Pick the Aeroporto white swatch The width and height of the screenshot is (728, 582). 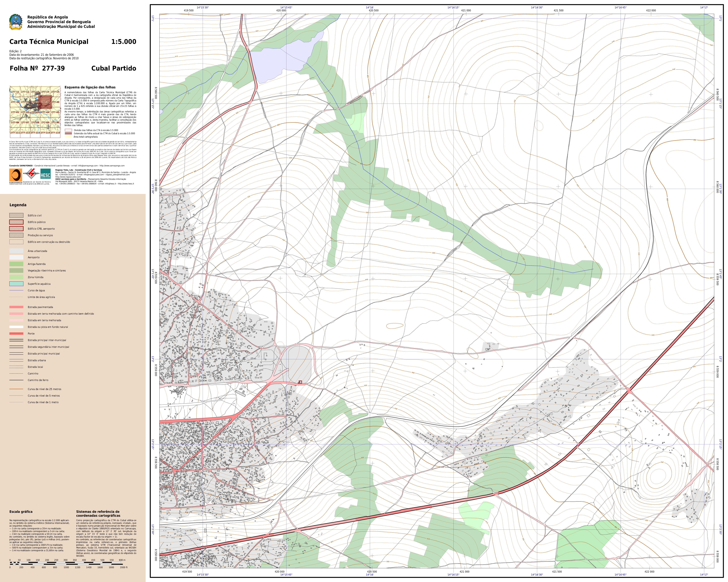click(x=16, y=257)
